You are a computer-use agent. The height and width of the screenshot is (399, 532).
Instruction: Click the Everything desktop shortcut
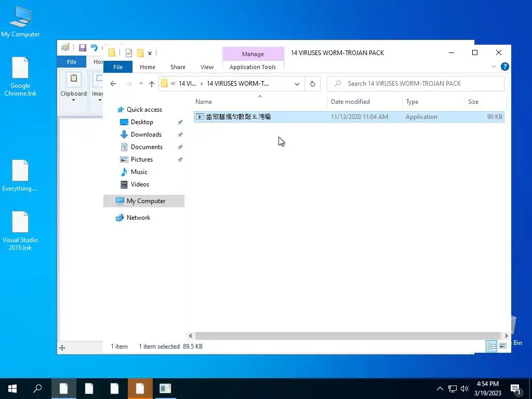pos(20,176)
